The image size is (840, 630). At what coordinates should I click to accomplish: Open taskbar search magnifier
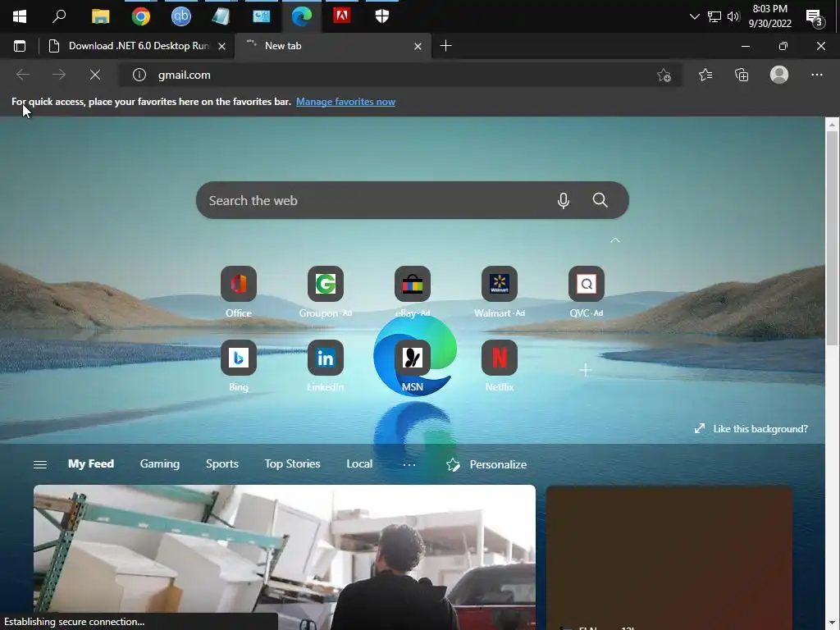(x=59, y=16)
